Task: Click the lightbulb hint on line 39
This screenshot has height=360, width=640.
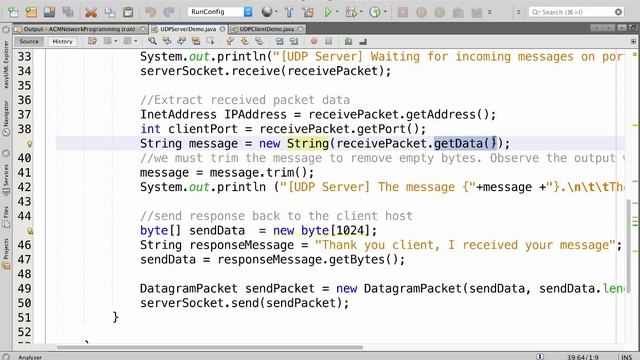Action: [x=29, y=144]
